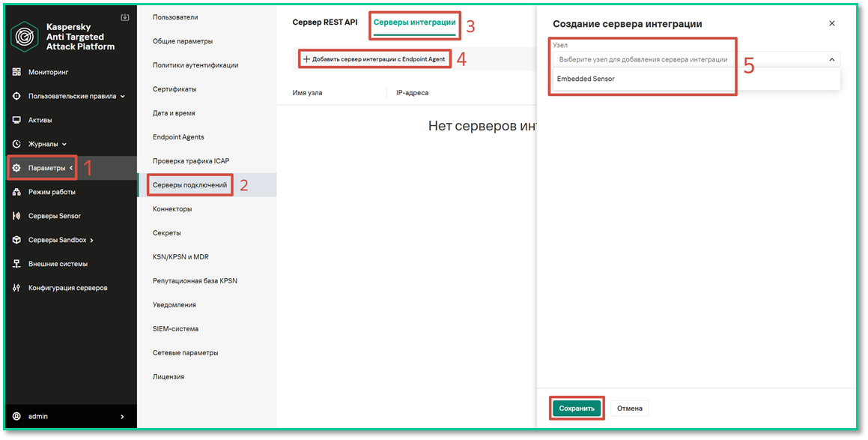Go to Серверы Sensor
868x440 pixels.
tap(54, 216)
